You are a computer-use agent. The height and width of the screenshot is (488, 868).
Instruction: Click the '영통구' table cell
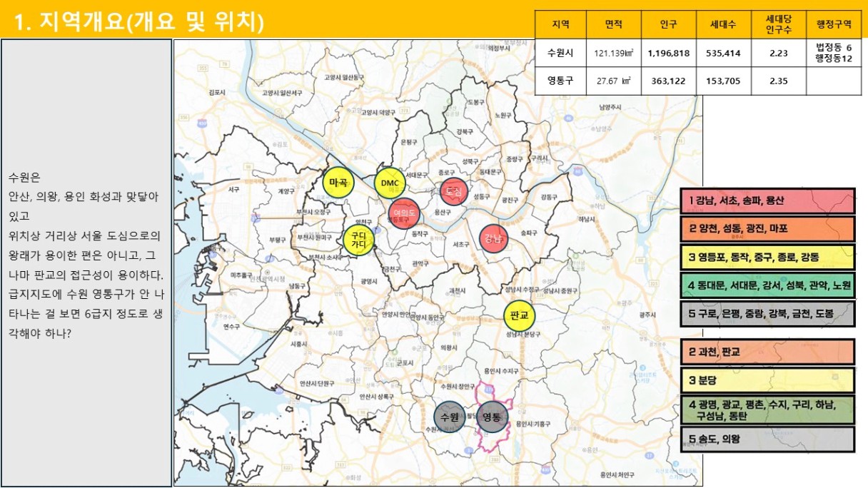[x=560, y=81]
